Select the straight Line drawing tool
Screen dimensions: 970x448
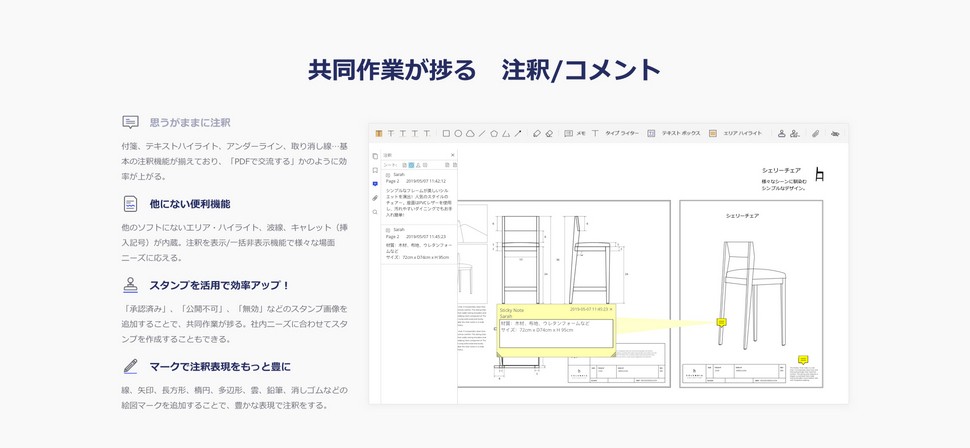point(483,133)
